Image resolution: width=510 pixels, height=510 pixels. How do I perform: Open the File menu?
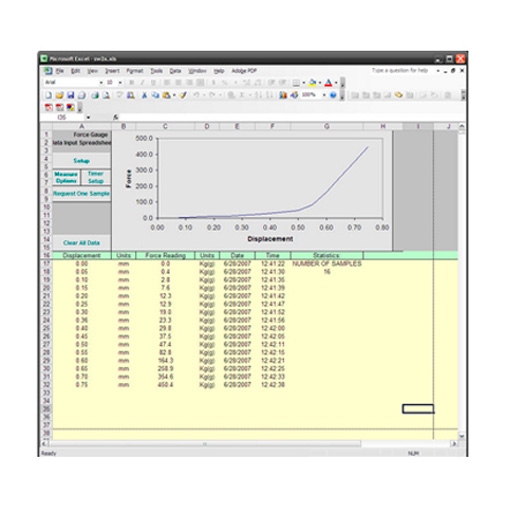(60, 71)
